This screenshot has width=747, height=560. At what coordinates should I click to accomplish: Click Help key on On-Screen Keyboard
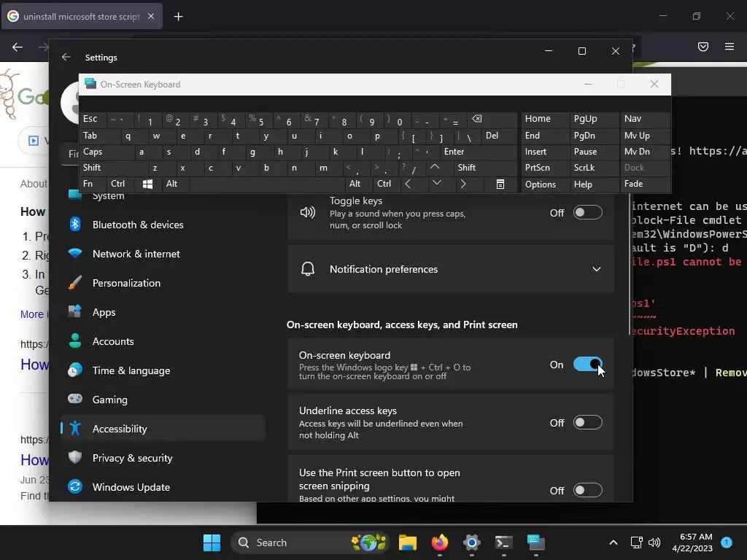click(594, 184)
